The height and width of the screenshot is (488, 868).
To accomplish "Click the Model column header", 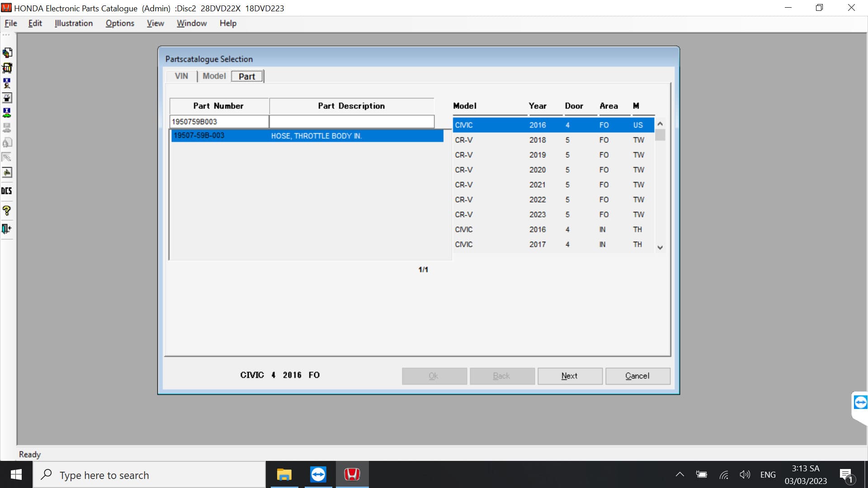I will pos(465,106).
